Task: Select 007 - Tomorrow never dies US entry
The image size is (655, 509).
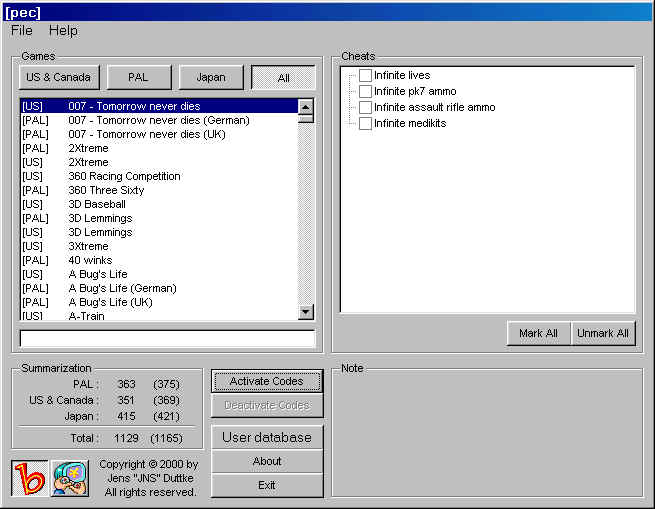Action: point(159,106)
